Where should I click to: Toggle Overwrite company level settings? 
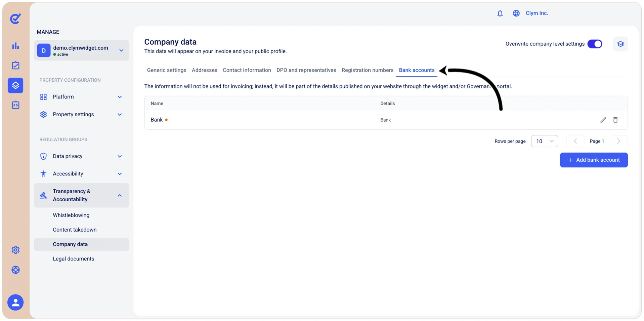[595, 44]
